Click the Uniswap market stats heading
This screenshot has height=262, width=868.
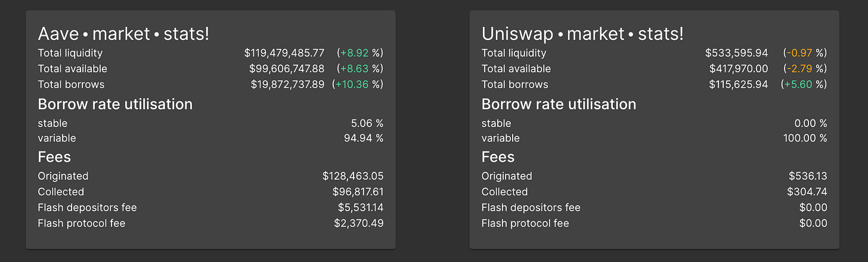582,33
